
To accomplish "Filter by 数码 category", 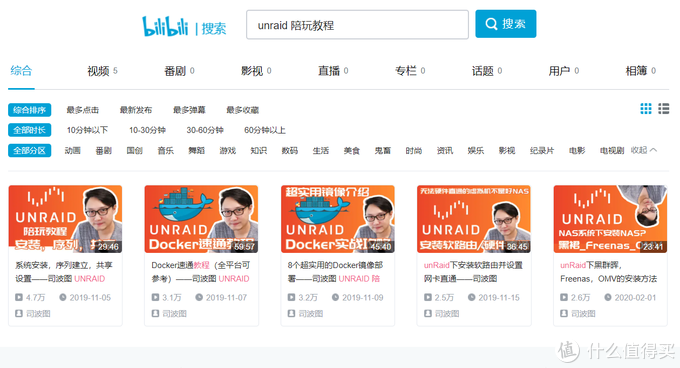I will pos(290,150).
